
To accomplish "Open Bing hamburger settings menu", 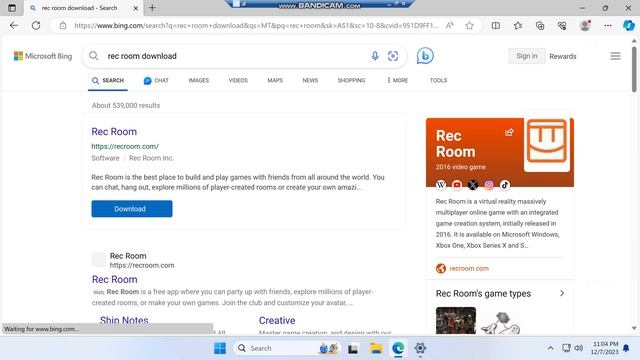I will 616,56.
